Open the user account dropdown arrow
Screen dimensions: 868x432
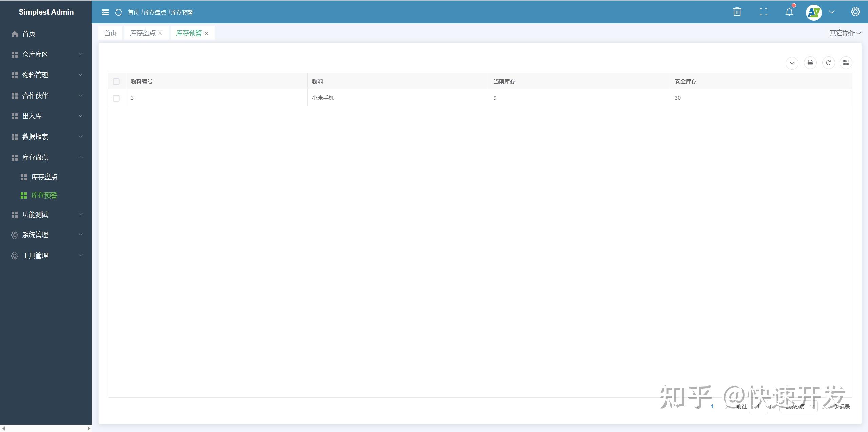(x=831, y=12)
